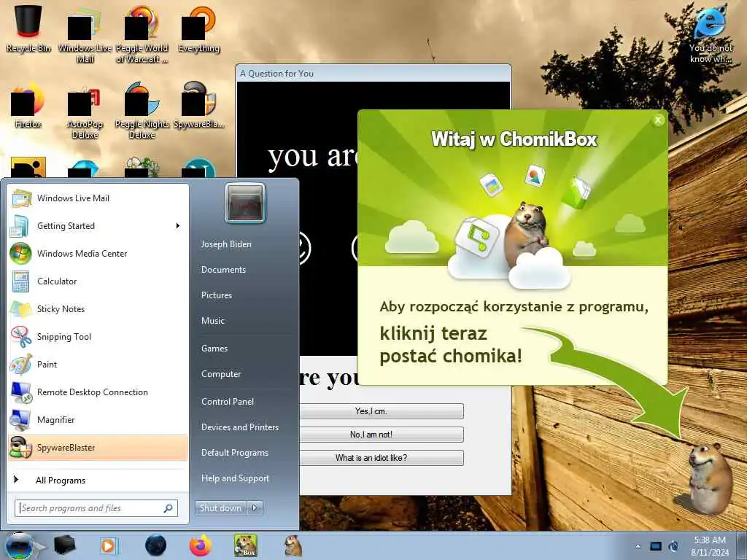Viewport: 747px width, 560px height.
Task: Open the Peggle Nights Deluxe desktop shortcut
Action: (142, 111)
